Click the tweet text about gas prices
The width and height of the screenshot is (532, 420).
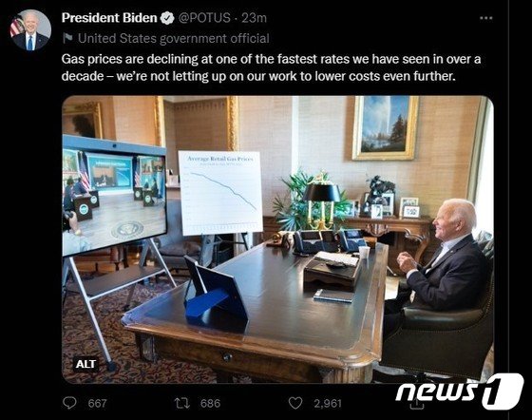[271, 67]
